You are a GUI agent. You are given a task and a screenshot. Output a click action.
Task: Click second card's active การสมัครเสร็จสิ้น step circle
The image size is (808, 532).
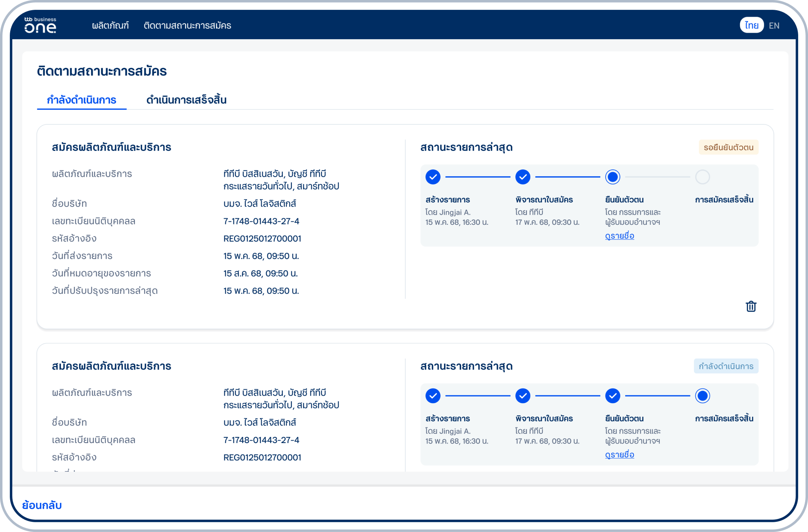click(x=702, y=396)
